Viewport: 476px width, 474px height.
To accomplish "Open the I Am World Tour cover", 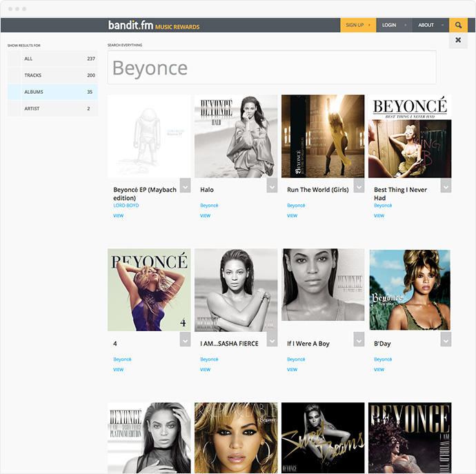I will coord(410,437).
